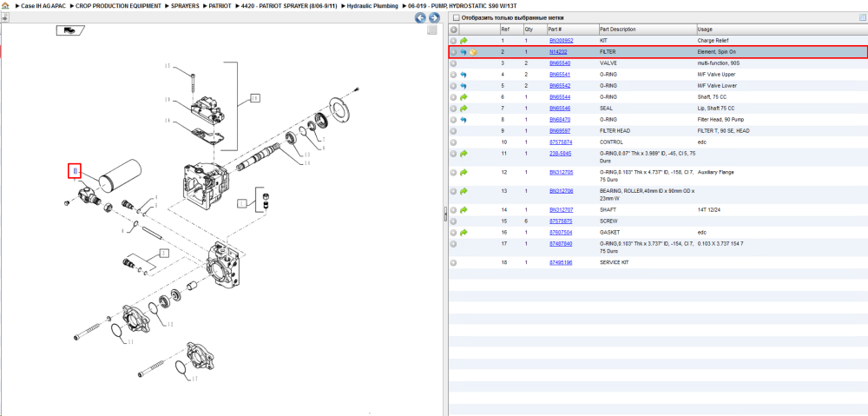
Task: Click gray circle button for 87487840 row
Action: point(453,244)
